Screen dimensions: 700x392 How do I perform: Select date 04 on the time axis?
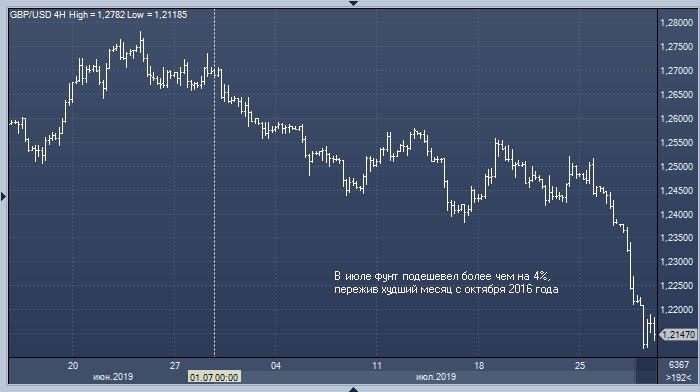click(x=276, y=366)
